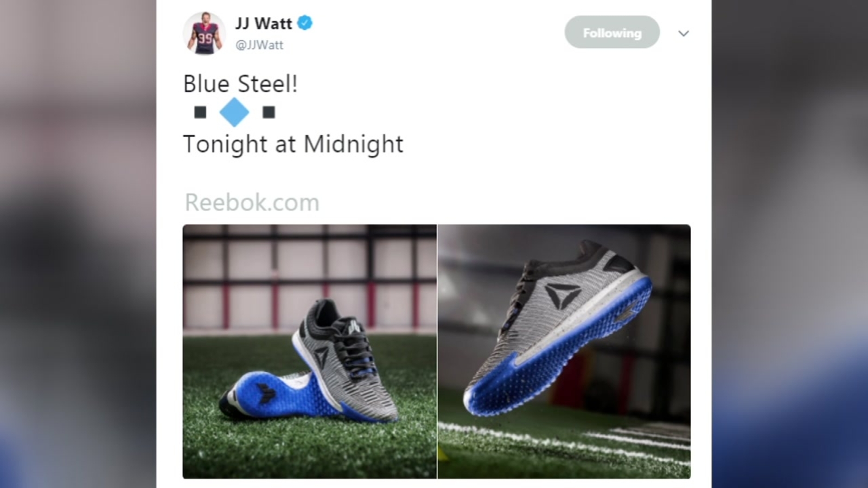The height and width of the screenshot is (488, 868).
Task: Click the "Tonight at Midnight" text
Action: (293, 144)
